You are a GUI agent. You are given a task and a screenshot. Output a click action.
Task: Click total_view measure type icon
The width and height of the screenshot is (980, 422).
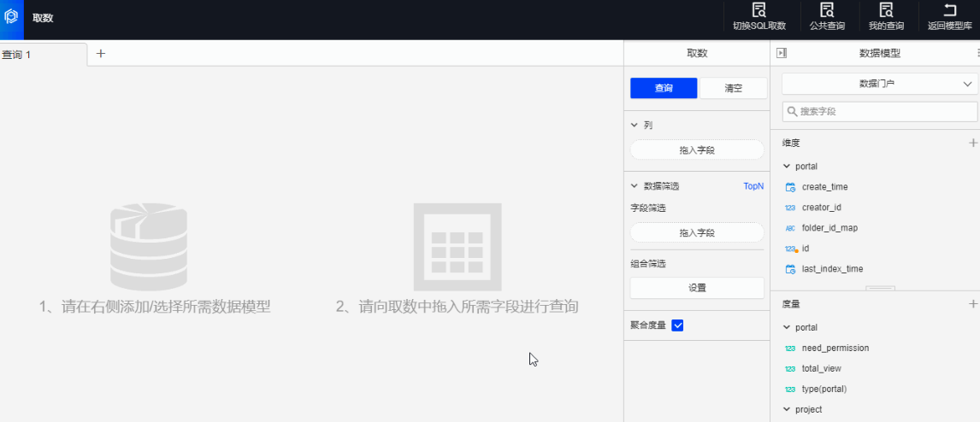[x=790, y=369]
